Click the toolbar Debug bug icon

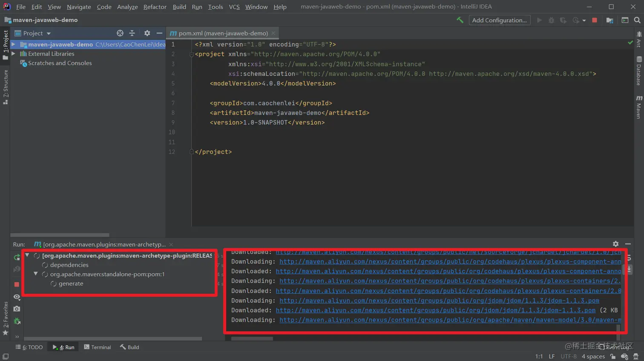pos(551,20)
